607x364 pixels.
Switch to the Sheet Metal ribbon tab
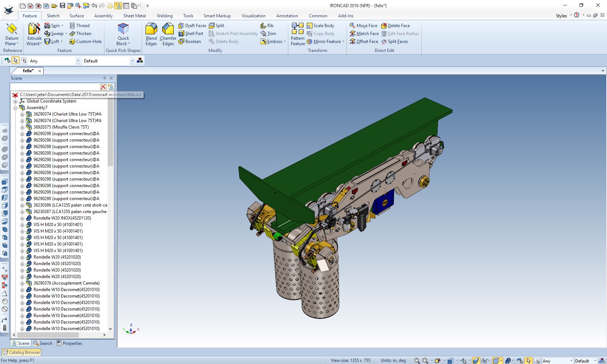(134, 16)
